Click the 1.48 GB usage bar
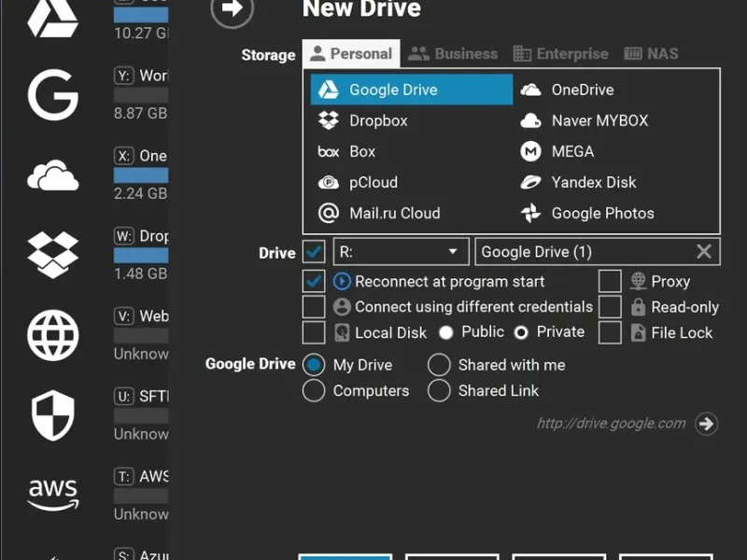 click(141, 256)
